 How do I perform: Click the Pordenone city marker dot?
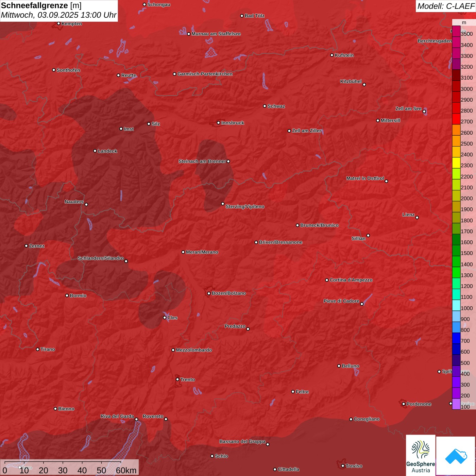click(404, 404)
